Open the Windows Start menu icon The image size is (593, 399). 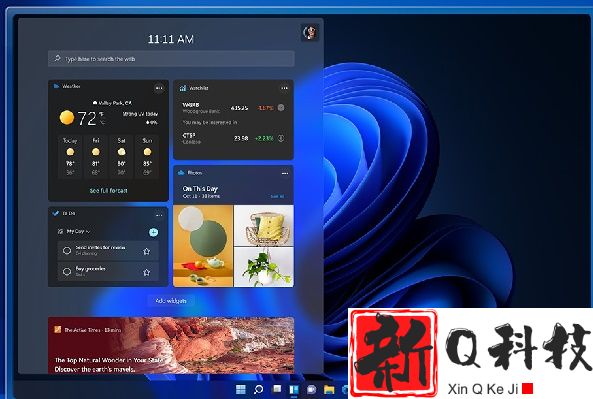241,389
